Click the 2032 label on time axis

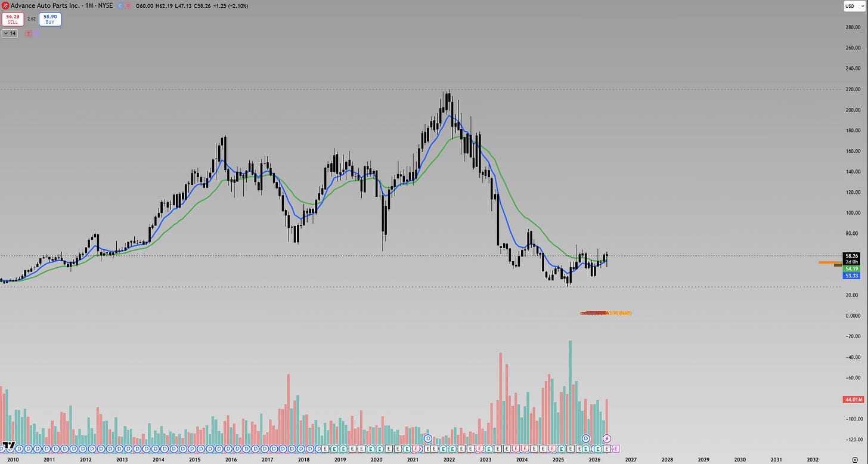(x=813, y=460)
